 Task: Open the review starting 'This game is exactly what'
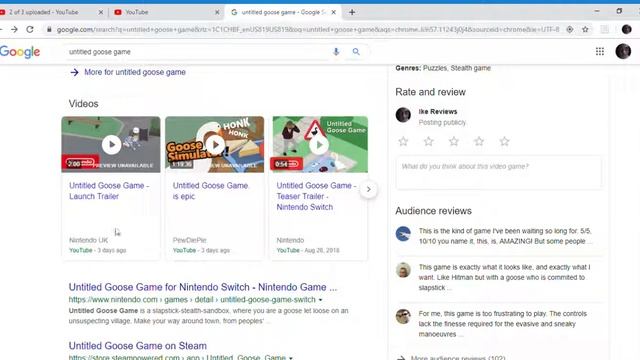click(504, 277)
